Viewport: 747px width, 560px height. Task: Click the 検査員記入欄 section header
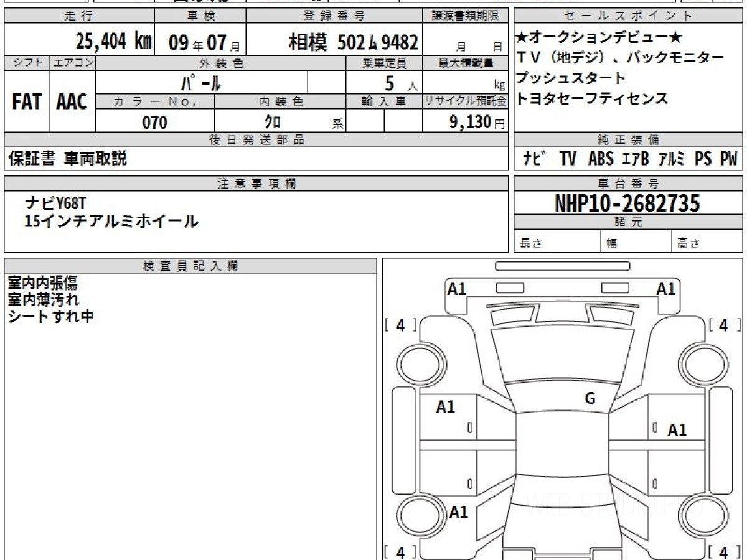(x=190, y=265)
